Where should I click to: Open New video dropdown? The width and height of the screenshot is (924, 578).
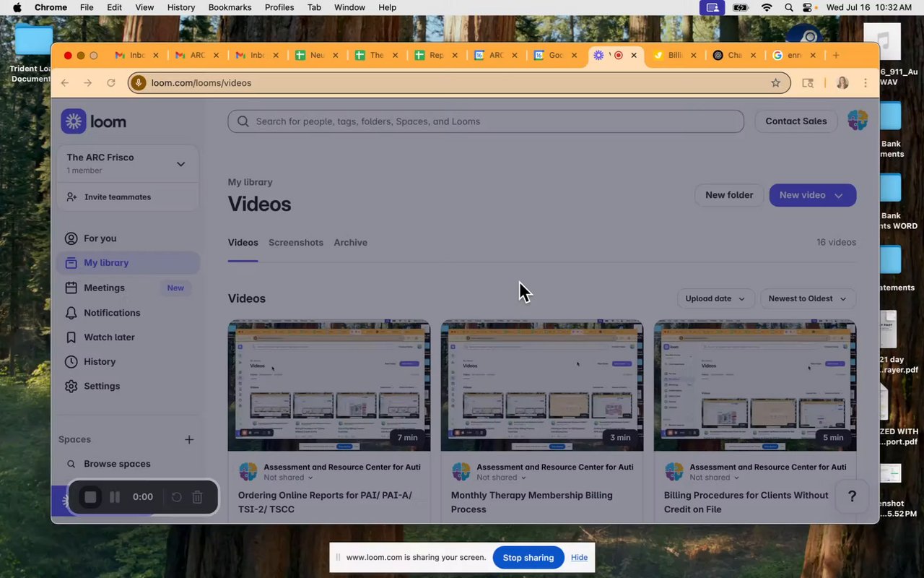pyautogui.click(x=813, y=195)
